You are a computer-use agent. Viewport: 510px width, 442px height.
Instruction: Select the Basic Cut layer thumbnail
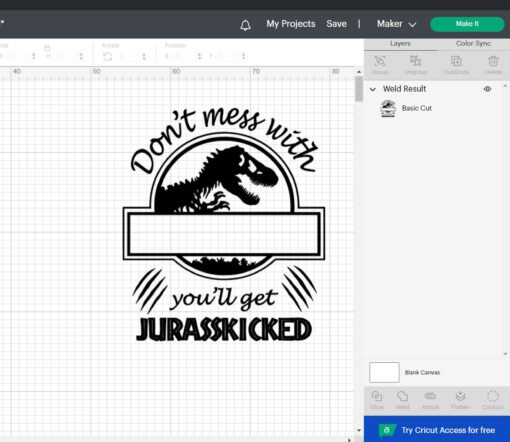[x=388, y=108]
